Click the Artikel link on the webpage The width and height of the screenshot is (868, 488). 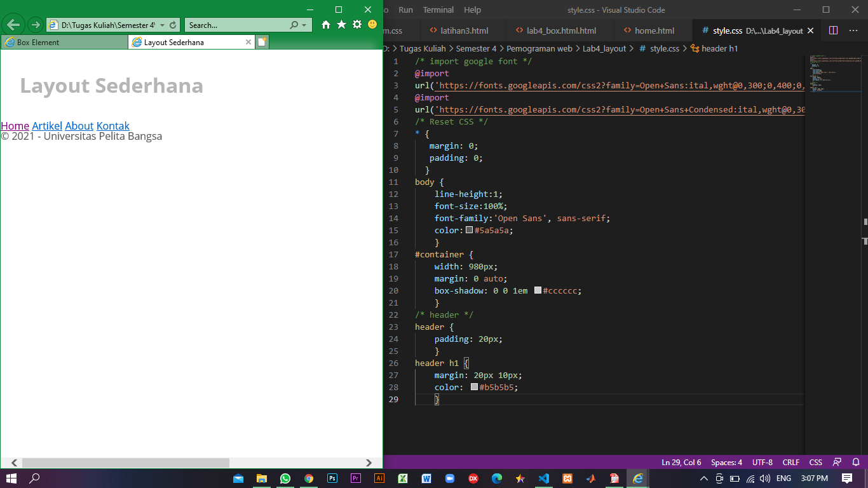(47, 126)
